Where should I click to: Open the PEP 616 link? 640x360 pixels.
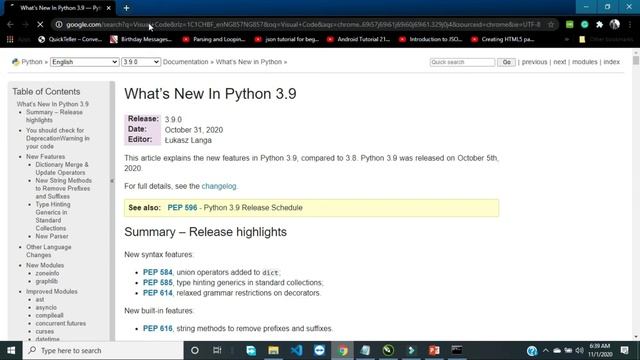coord(158,329)
